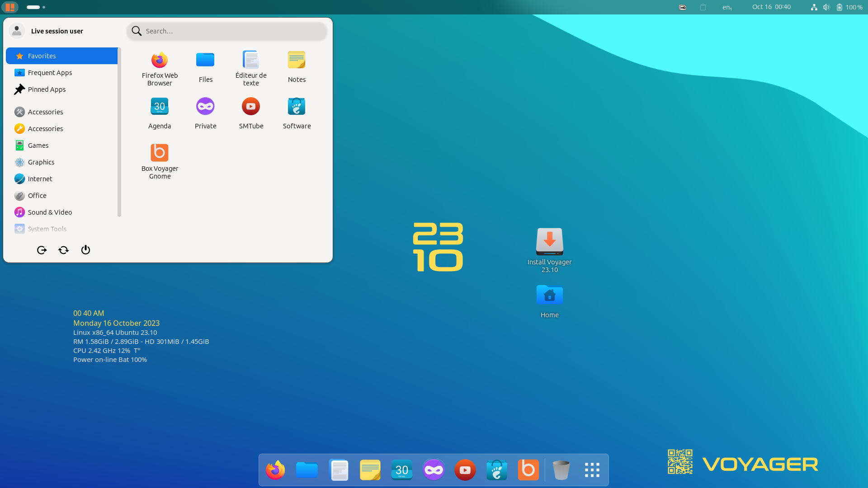Open Agenda calendar app in menu
Viewport: 868px width, 488px height.
(x=160, y=115)
